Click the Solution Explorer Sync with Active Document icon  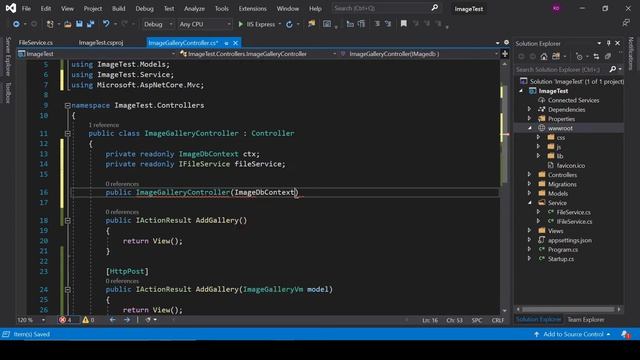tap(596, 56)
